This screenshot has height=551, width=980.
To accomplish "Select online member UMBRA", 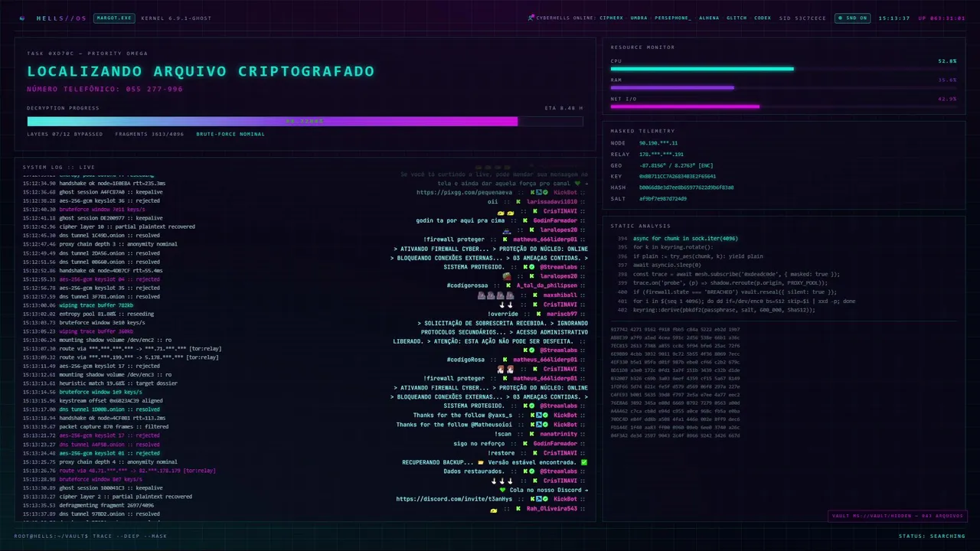I will pos(639,18).
